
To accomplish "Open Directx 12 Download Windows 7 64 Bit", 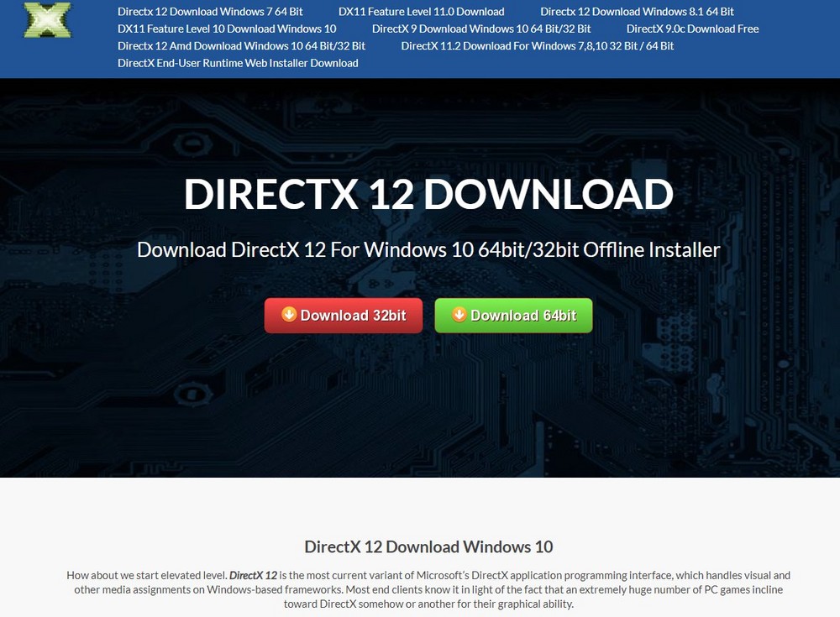I will pos(210,11).
